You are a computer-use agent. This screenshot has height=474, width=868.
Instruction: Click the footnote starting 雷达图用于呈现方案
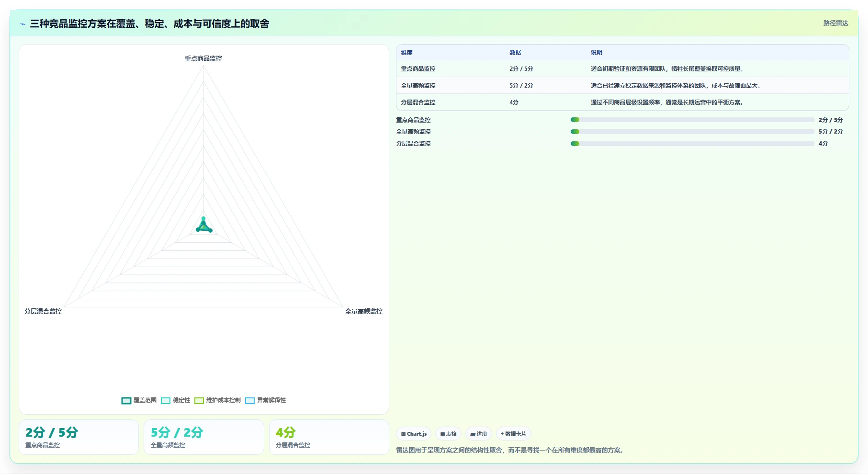[511, 450]
